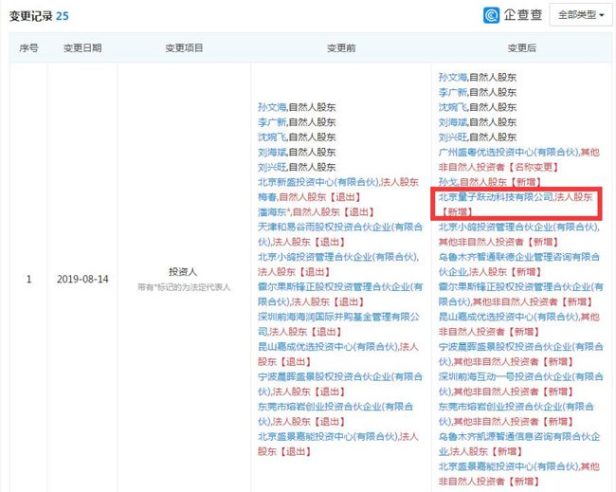Click the 企查查 logo icon

point(491,15)
